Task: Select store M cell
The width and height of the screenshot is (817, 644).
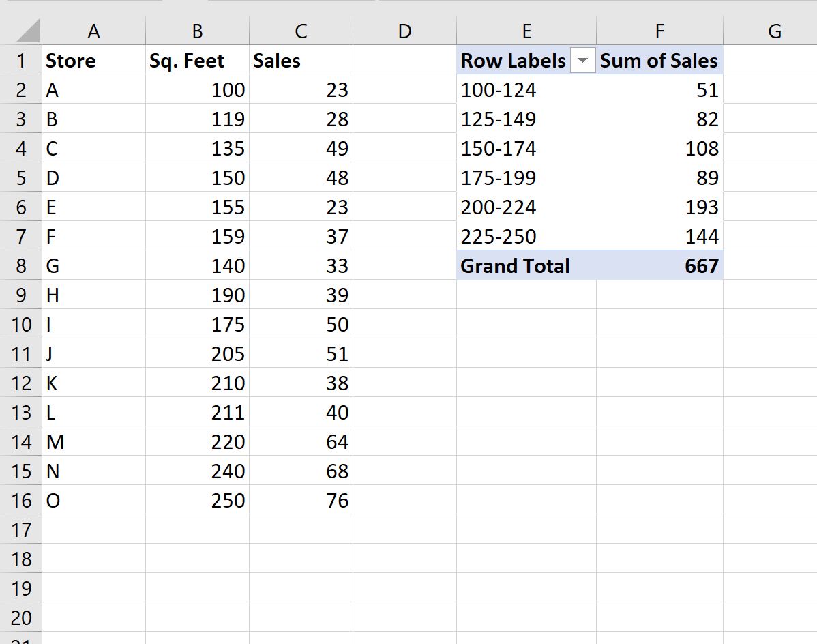Action: point(93,441)
